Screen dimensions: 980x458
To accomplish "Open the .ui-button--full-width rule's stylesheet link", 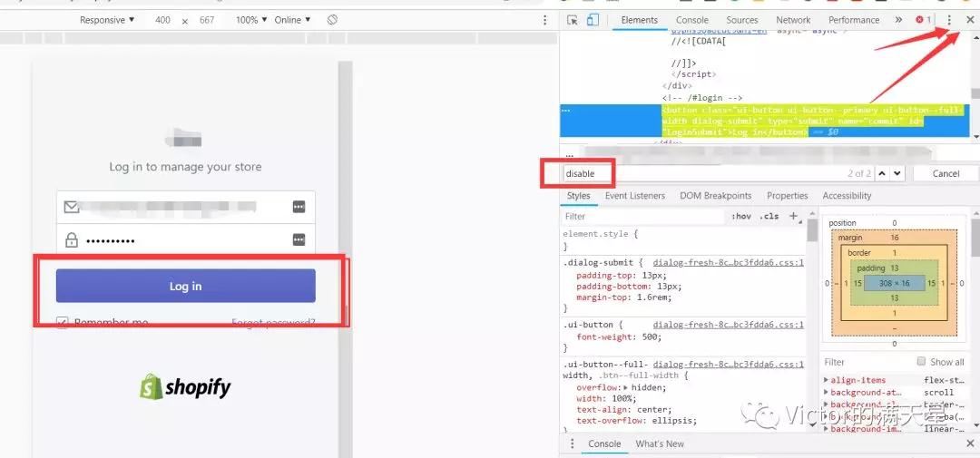I will [x=728, y=365].
